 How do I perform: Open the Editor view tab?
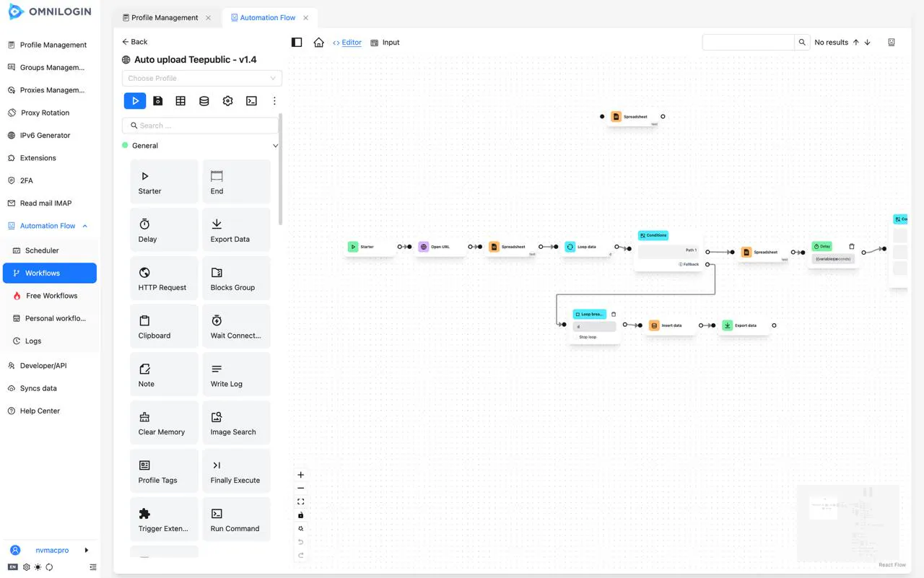(x=347, y=43)
